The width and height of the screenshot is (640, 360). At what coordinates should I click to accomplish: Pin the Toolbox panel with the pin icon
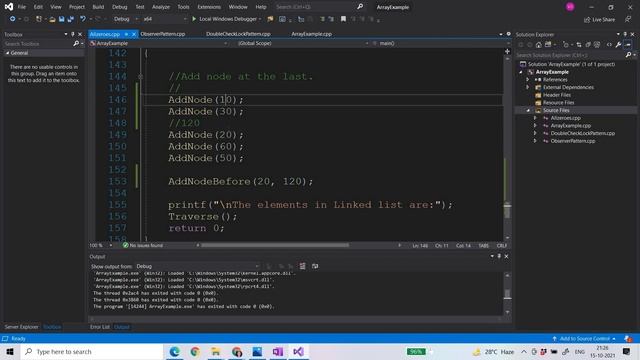click(x=73, y=34)
